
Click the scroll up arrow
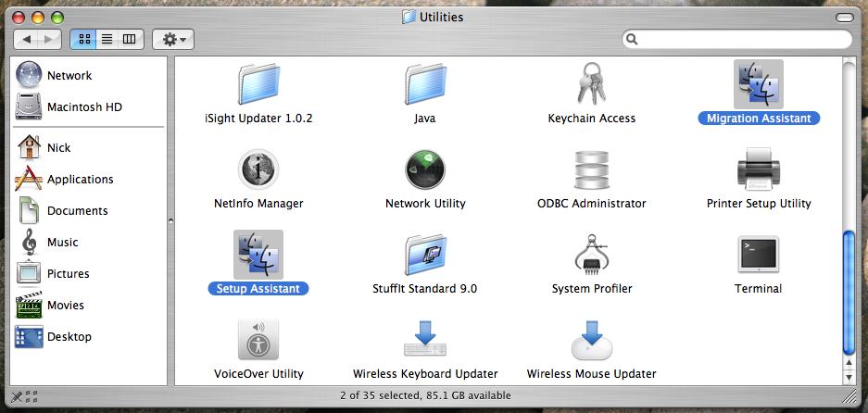pyautogui.click(x=849, y=363)
